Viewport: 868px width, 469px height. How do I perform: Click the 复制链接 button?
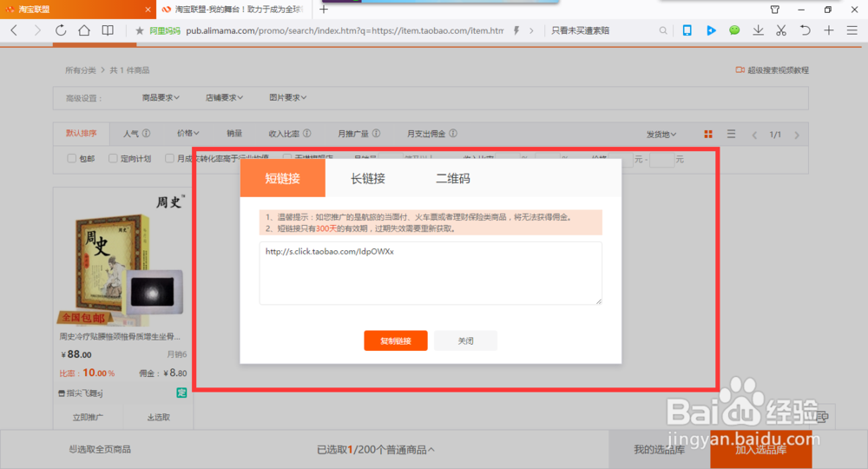click(396, 340)
